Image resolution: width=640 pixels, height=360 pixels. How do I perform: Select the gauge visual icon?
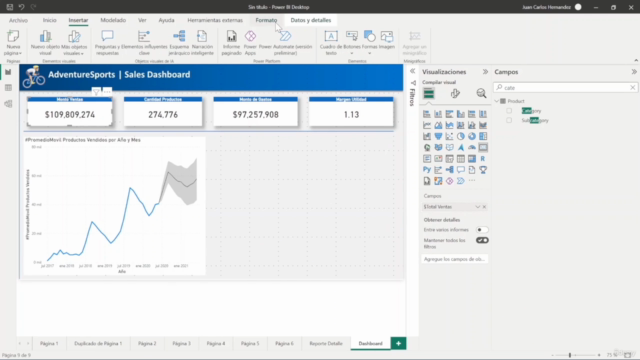pyautogui.click(x=472, y=147)
